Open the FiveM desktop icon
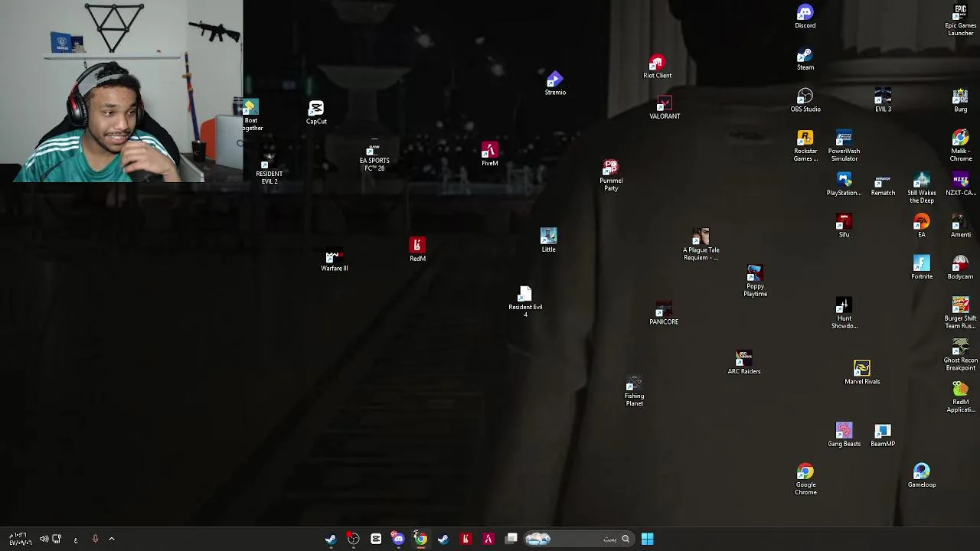Viewport: 980px width, 551px height. point(490,155)
